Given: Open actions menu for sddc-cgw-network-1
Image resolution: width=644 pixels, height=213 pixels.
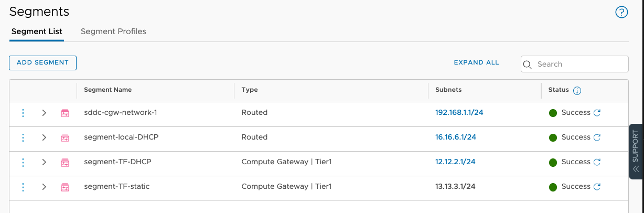Looking at the screenshot, I should 23,113.
